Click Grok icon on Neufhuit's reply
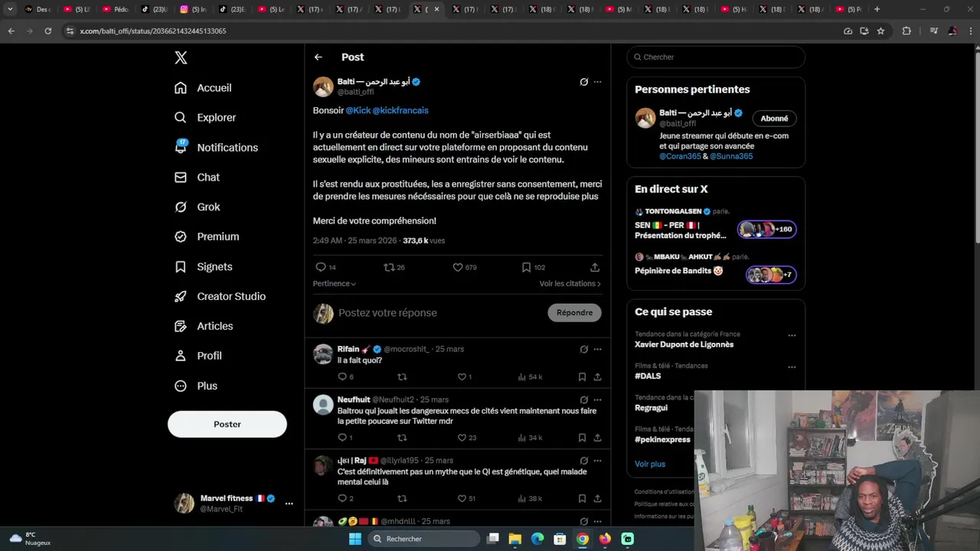The width and height of the screenshot is (980, 551). [x=583, y=399]
